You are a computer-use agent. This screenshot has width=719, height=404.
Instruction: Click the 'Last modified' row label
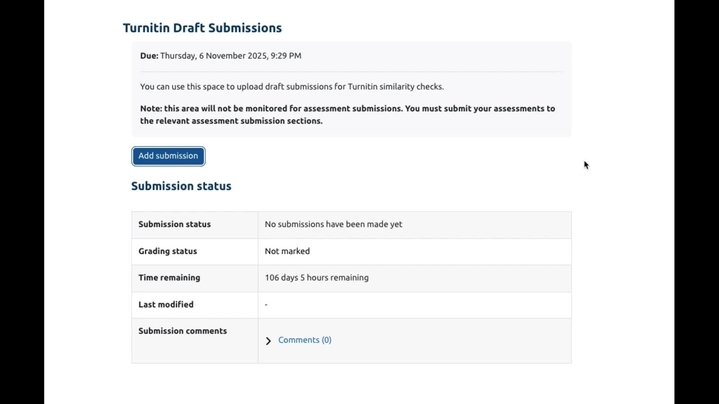(x=166, y=304)
